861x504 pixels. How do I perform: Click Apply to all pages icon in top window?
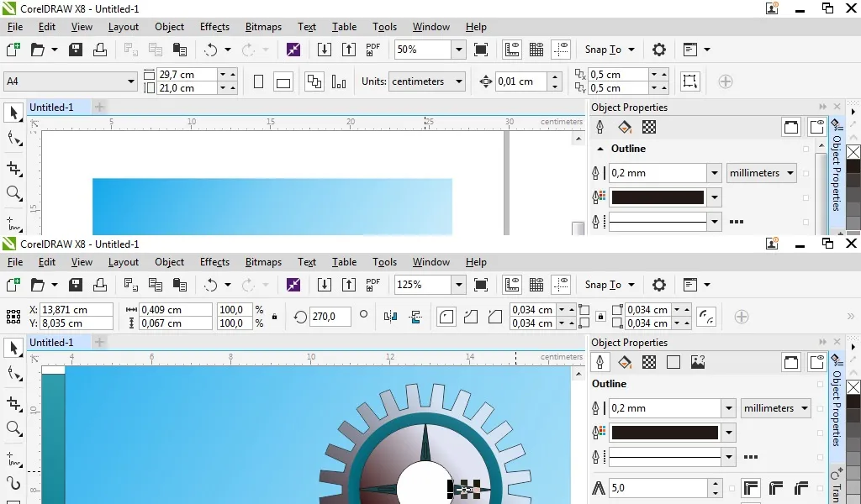(314, 81)
